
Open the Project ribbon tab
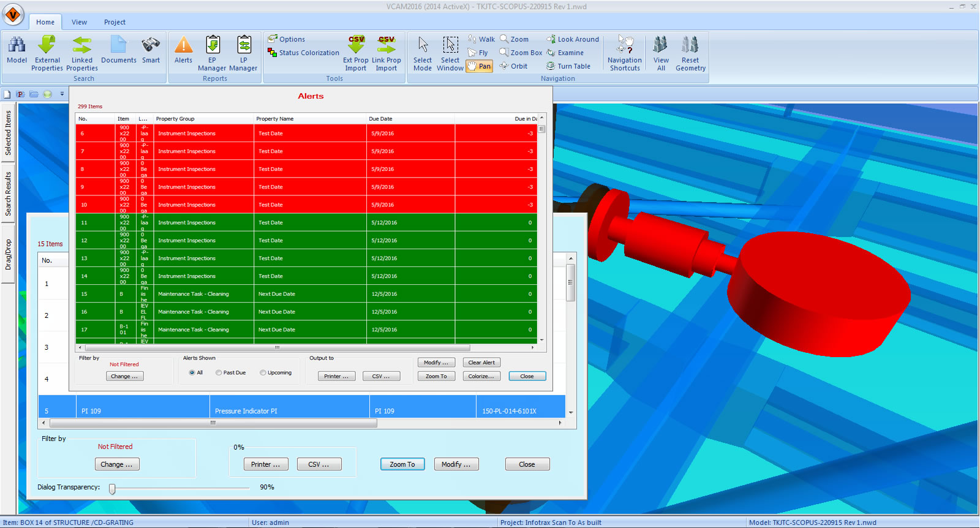click(x=115, y=22)
